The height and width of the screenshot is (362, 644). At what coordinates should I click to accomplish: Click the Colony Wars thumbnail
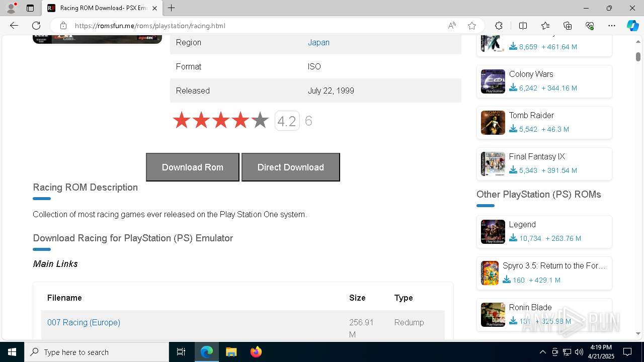coord(493,81)
